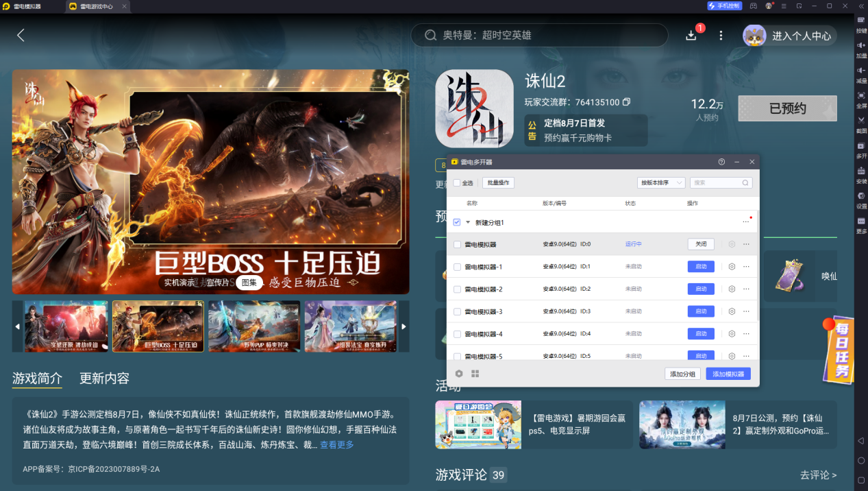This screenshot has width=868, height=491.
Task: Copy the player group number 764135100
Action: click(626, 102)
